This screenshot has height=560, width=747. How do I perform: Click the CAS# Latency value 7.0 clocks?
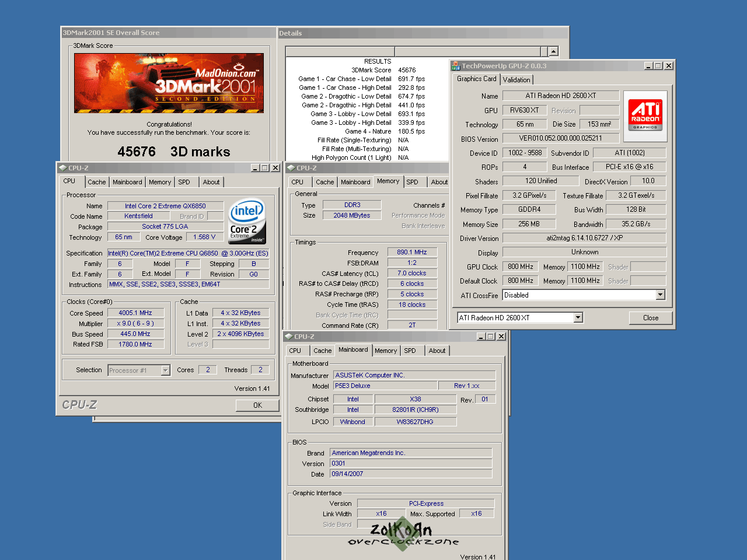(x=412, y=274)
